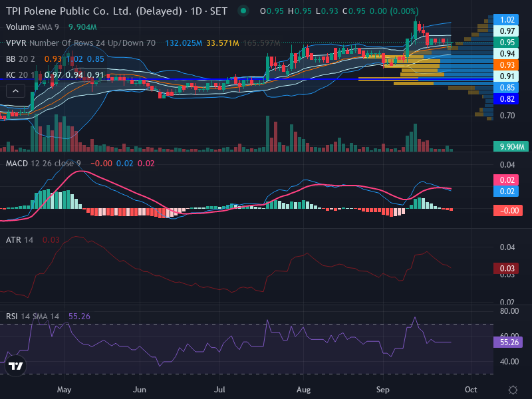Click the blue 0.02 MACD axis label

click(x=506, y=191)
